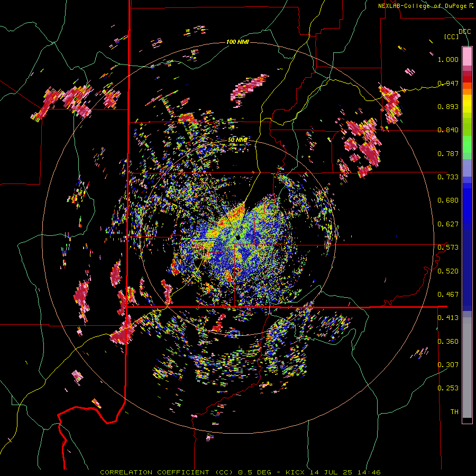Screen dimensions: 476x476
Task: Click the TH threshold label
Action: click(x=454, y=412)
